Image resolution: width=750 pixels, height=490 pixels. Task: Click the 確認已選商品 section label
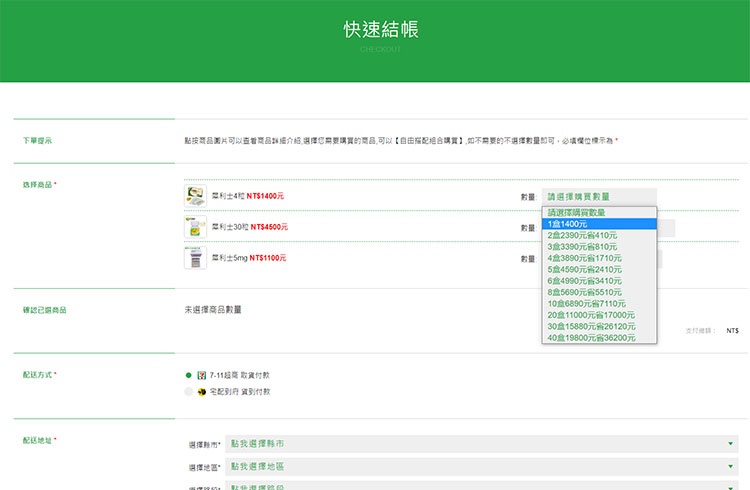[44, 310]
